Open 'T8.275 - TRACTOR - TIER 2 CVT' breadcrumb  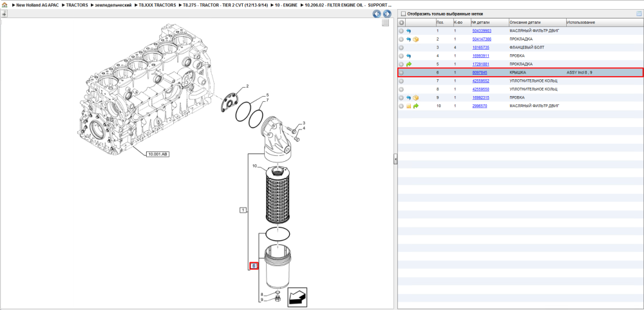[225, 5]
